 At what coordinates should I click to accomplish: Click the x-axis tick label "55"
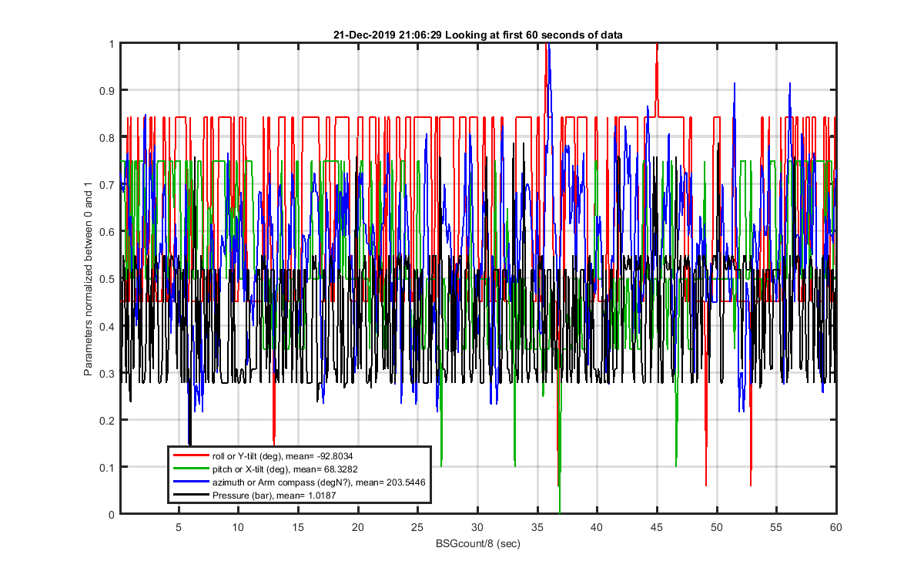(775, 527)
